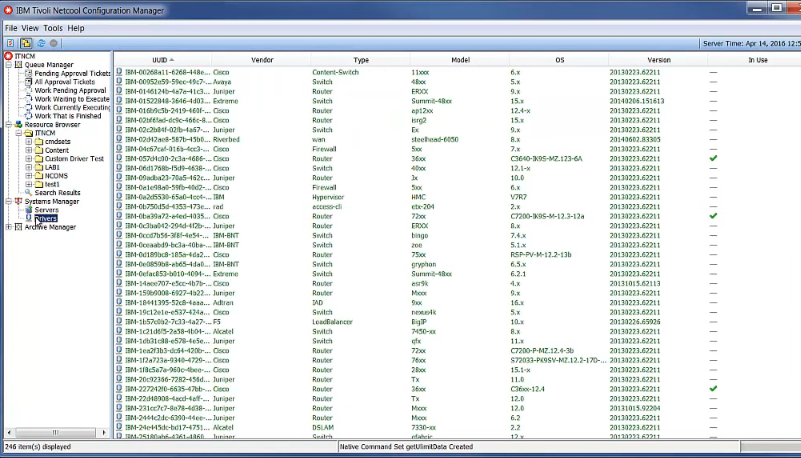The width and height of the screenshot is (801, 458).
Task: Click the In Use checkmark for C3640 row
Action: point(713,158)
